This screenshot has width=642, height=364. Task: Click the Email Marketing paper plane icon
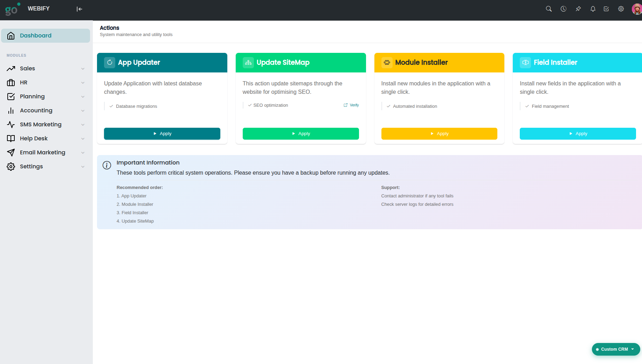pos(11,153)
